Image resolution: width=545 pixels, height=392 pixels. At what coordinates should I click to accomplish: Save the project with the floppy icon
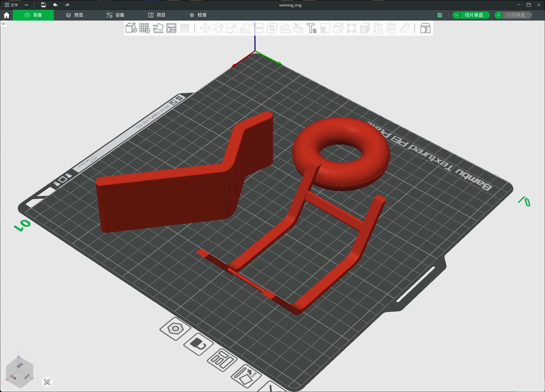44,5
